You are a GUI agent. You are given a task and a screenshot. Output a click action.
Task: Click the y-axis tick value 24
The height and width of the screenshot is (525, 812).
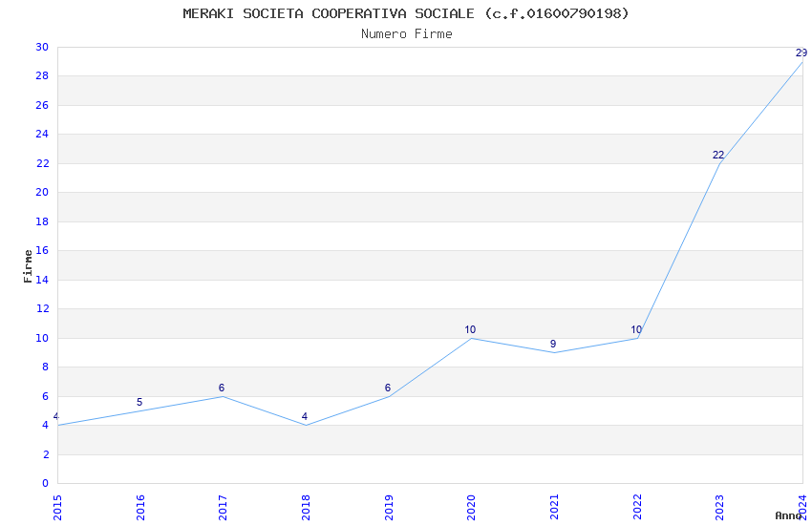point(42,134)
